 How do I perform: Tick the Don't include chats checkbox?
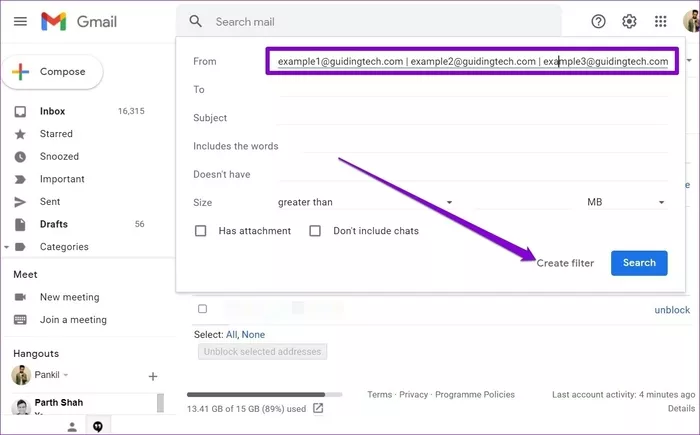[315, 230]
